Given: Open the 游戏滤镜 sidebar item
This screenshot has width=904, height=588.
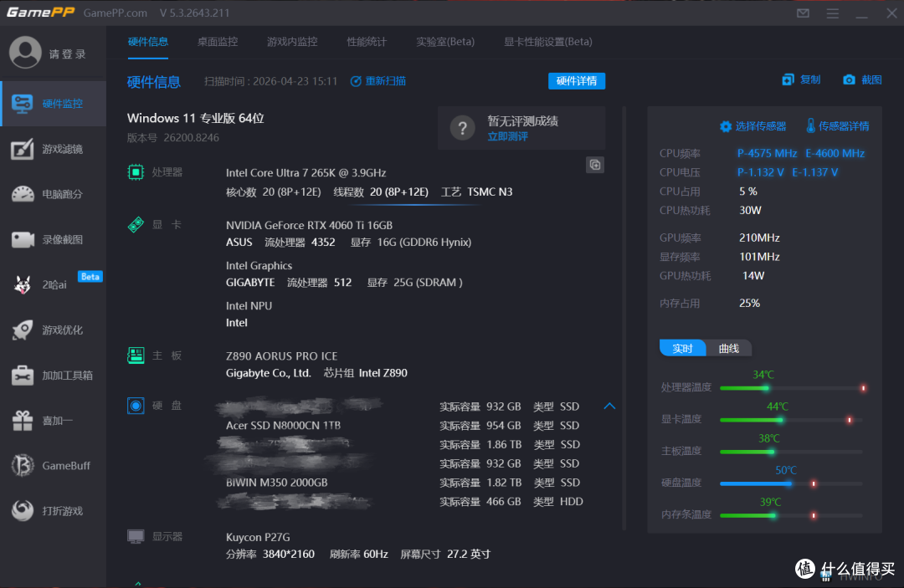Looking at the screenshot, I should point(53,149).
